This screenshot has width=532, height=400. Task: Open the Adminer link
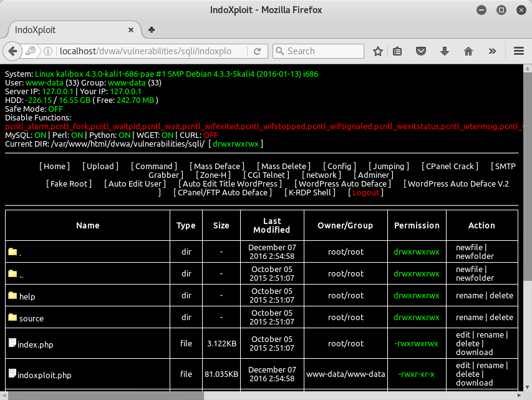pos(374,175)
